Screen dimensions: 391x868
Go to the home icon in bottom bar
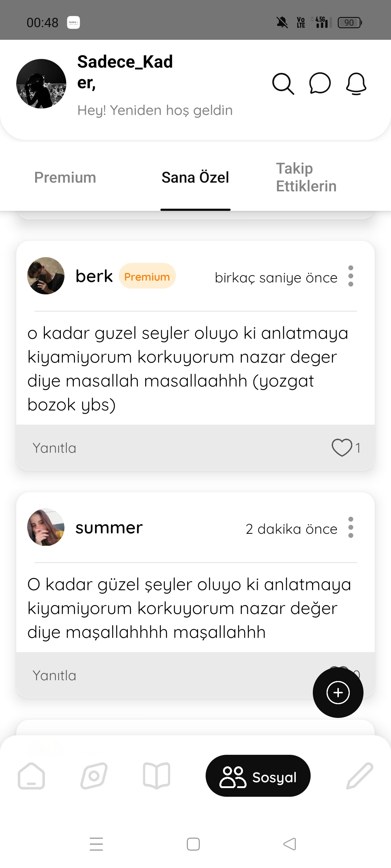click(x=31, y=776)
